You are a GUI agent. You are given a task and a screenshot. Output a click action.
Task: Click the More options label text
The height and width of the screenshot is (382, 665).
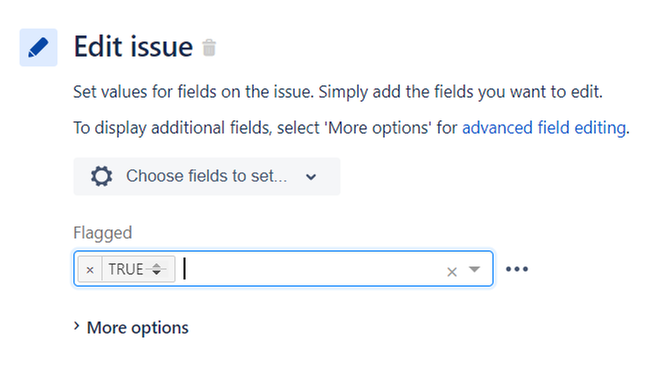[137, 328]
